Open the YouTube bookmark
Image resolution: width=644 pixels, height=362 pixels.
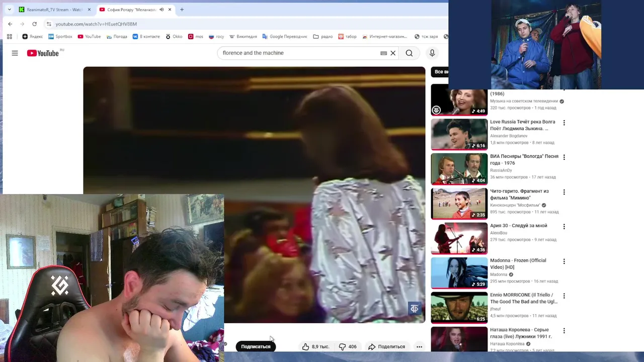(89, 36)
